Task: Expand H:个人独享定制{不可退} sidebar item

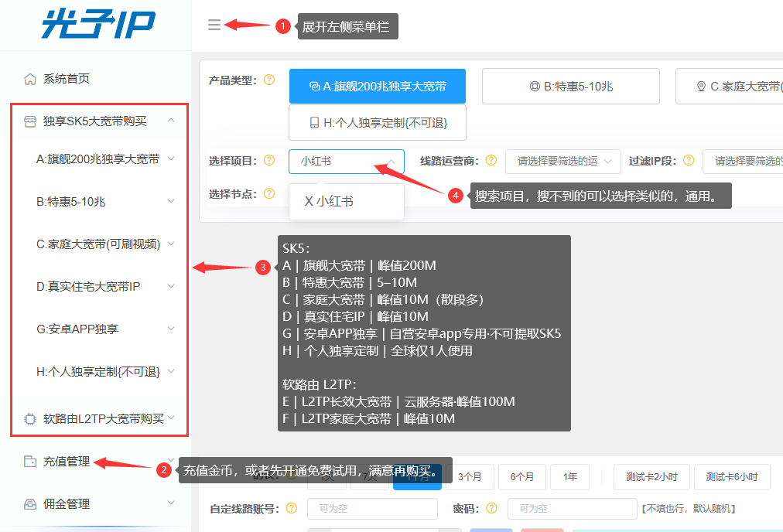Action: (x=171, y=371)
